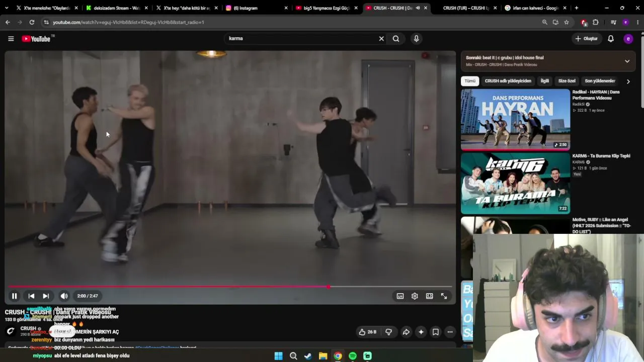The width and height of the screenshot is (644, 362).
Task: Open the HAYRAN dance video thumbnail
Action: click(515, 120)
